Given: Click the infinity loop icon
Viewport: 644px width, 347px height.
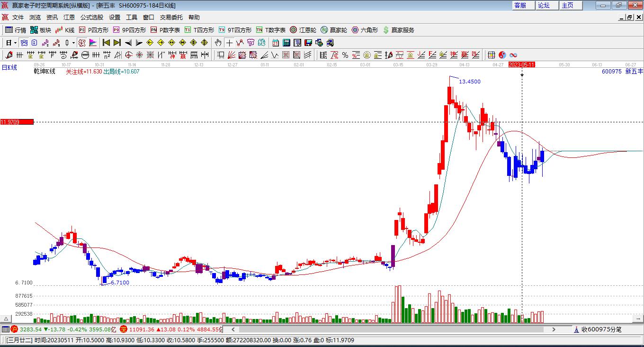Looking at the screenshot, I should point(513,55).
